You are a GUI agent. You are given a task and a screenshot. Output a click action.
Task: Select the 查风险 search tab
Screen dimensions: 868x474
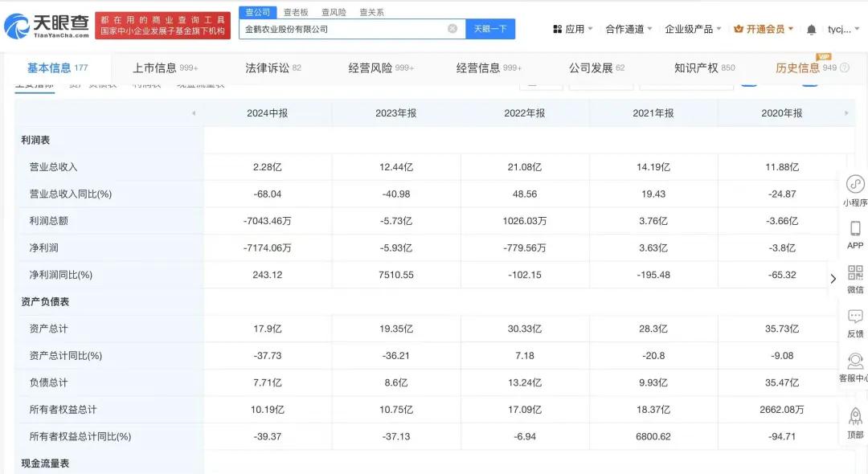[334, 12]
